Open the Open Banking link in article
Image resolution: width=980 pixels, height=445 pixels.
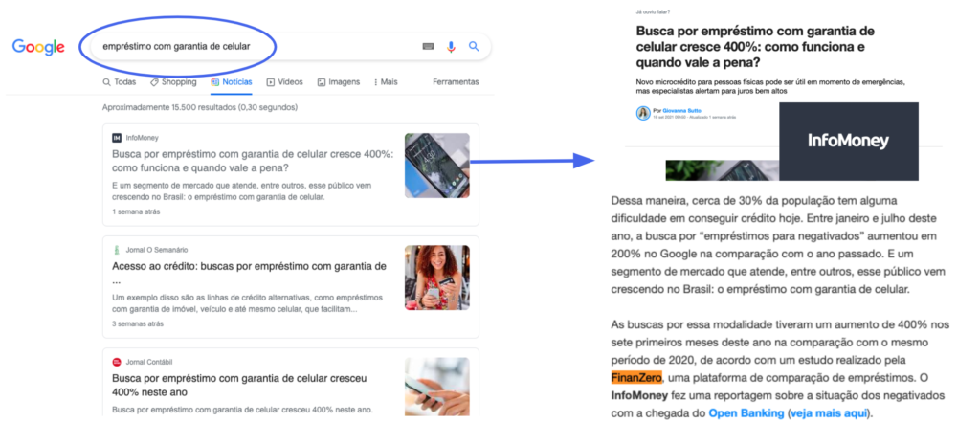point(746,413)
